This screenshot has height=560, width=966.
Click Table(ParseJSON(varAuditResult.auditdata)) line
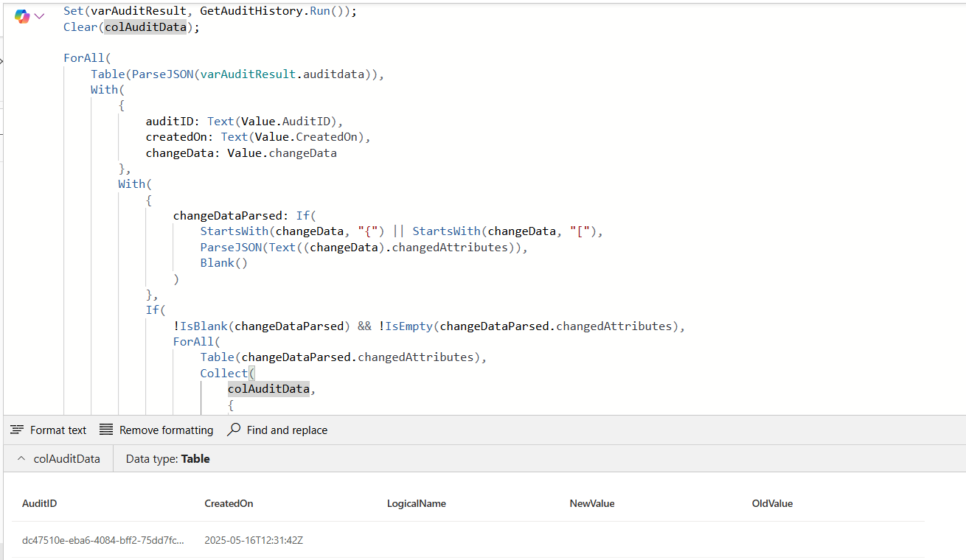coord(238,74)
